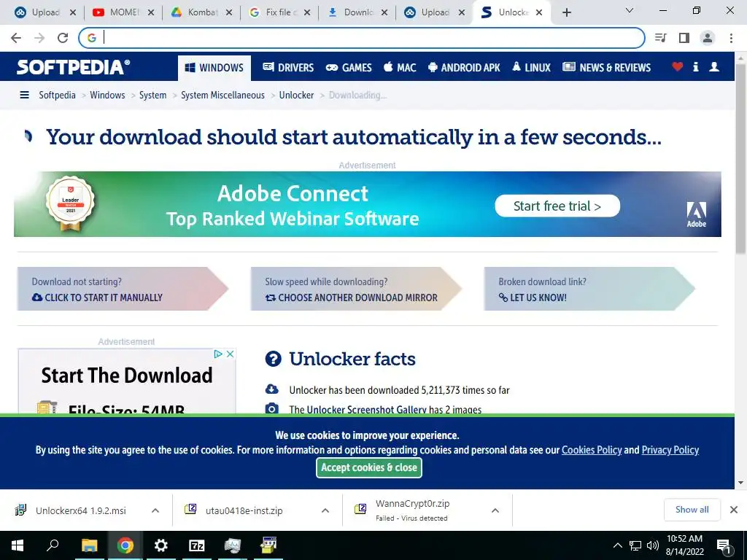
Task: Expand options for WannaCrypt0r.zip download
Action: click(x=495, y=510)
